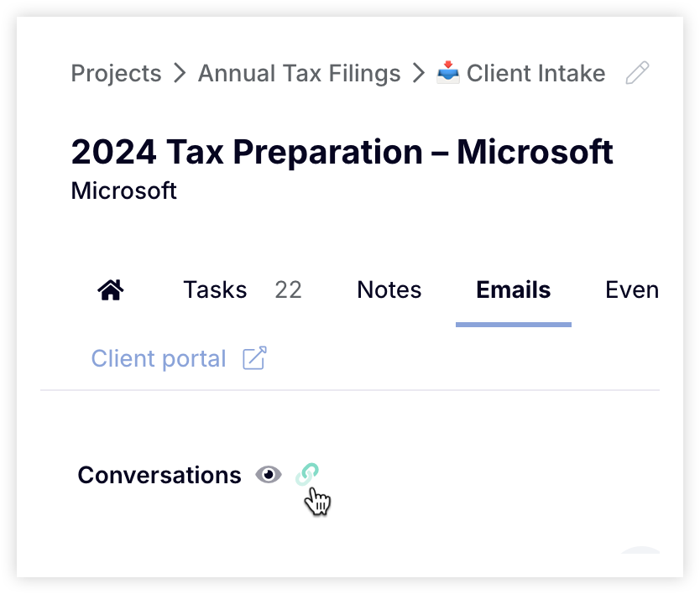Go to Projects in the breadcrumb
This screenshot has height=594, width=700.
(116, 74)
